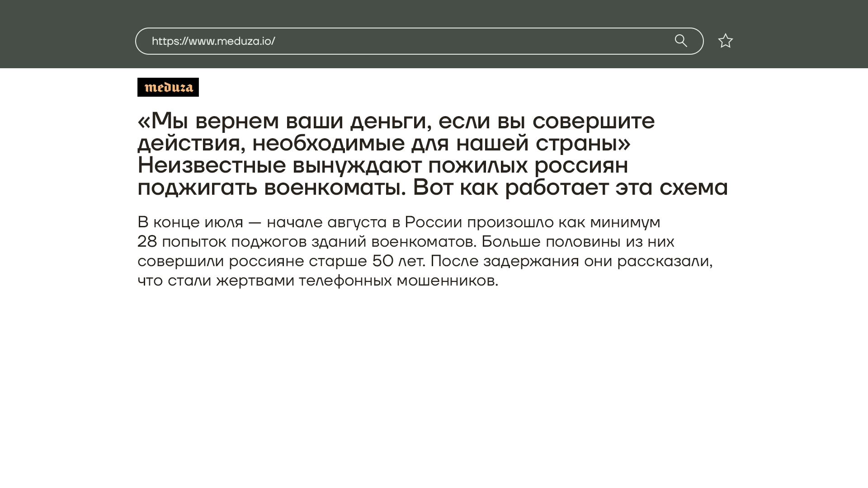Image resolution: width=868 pixels, height=488 pixels.
Task: Click headline line «Неизвестные вынуждают пожилых россиян»
Action: 382,165
